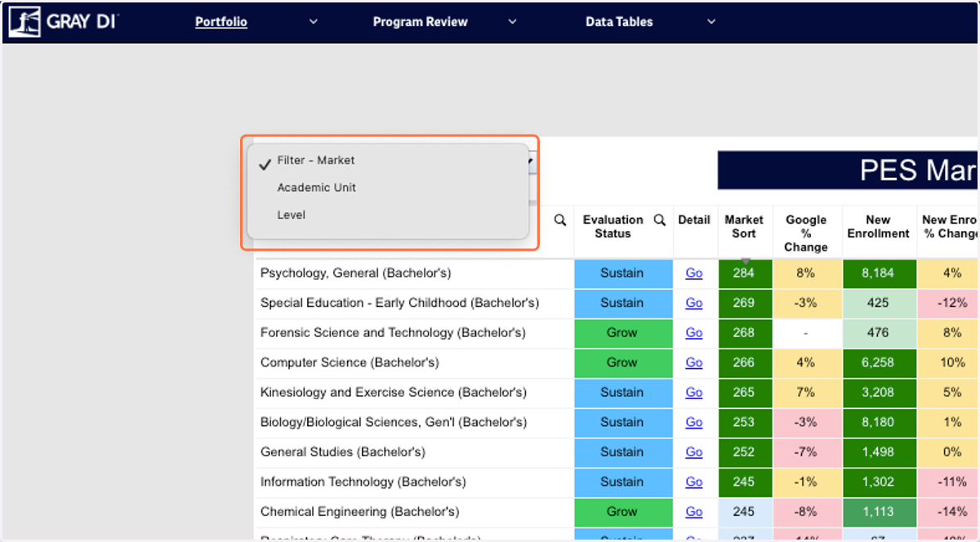Image resolution: width=980 pixels, height=542 pixels.
Task: Click new enrollment value 3,208
Action: pos(878,393)
